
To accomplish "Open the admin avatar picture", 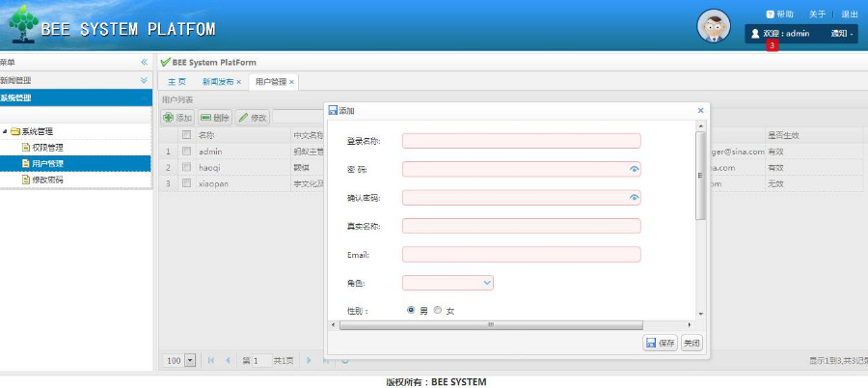I will pyautogui.click(x=714, y=25).
